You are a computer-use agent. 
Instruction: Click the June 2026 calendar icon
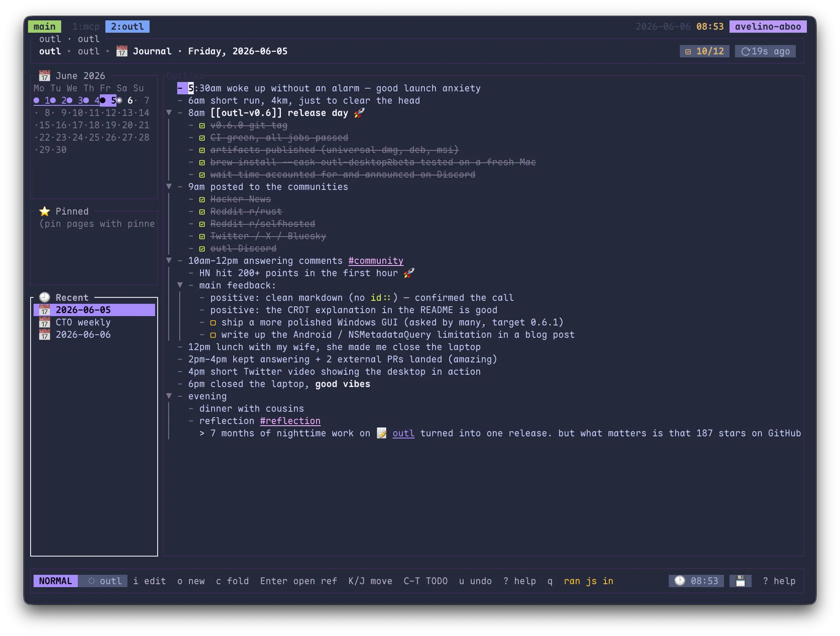coord(45,76)
